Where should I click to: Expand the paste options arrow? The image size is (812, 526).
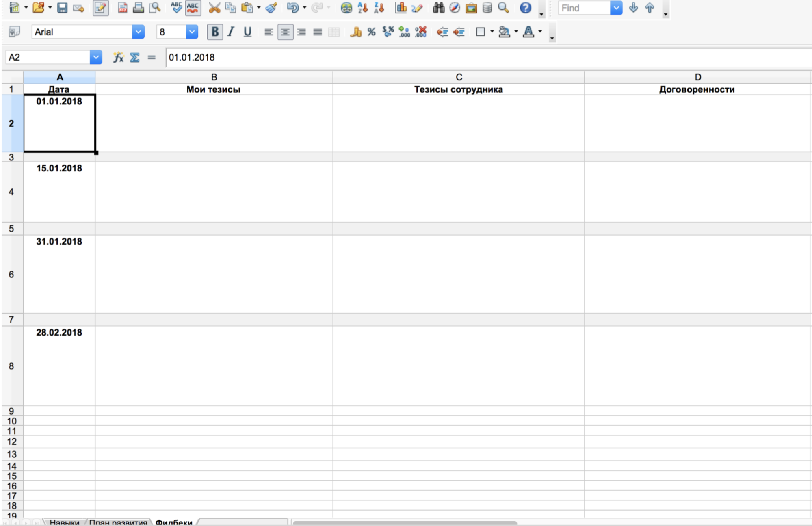click(259, 8)
